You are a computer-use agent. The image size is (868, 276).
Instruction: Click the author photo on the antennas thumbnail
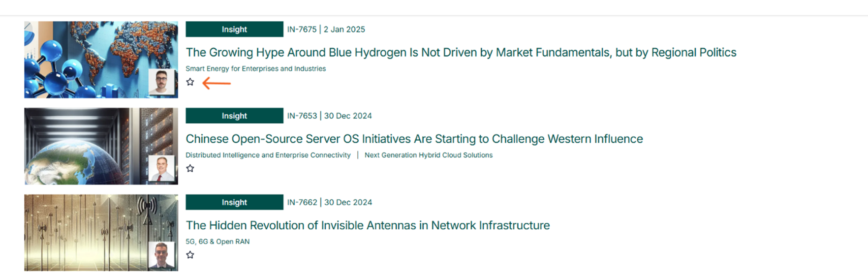point(161,255)
